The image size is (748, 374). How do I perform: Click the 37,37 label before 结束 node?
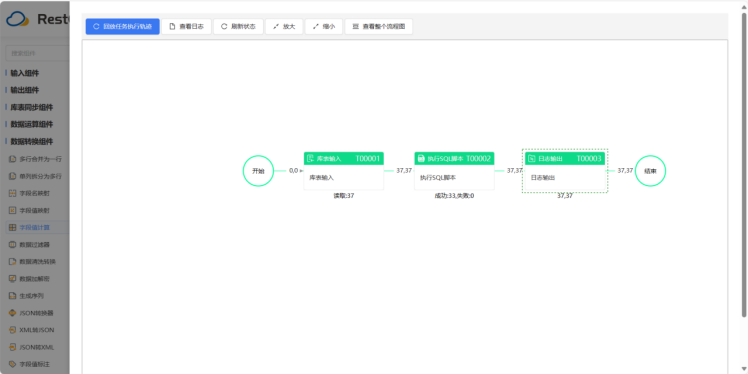(x=625, y=170)
